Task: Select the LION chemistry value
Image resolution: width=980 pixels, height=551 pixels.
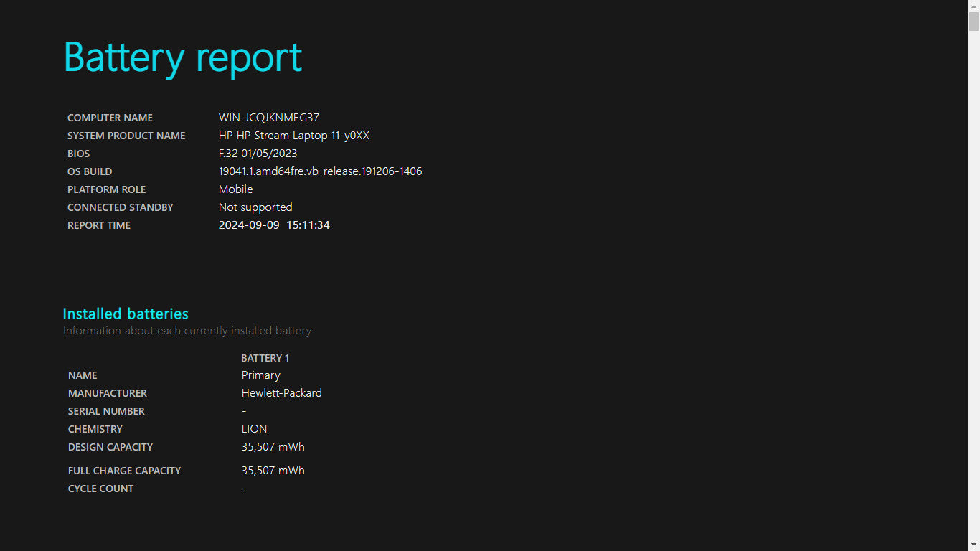Action: click(255, 429)
